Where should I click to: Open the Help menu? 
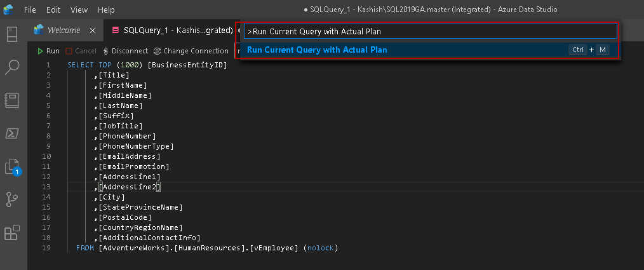tap(107, 10)
